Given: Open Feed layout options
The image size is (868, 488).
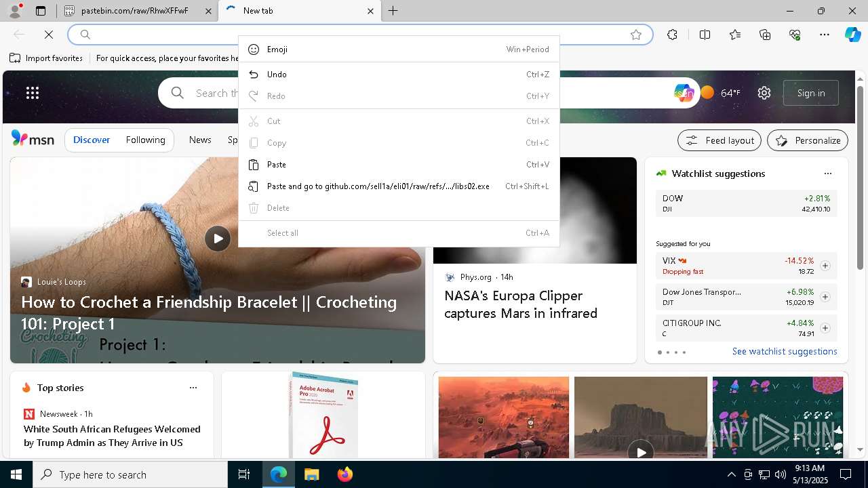Looking at the screenshot, I should pos(719,140).
